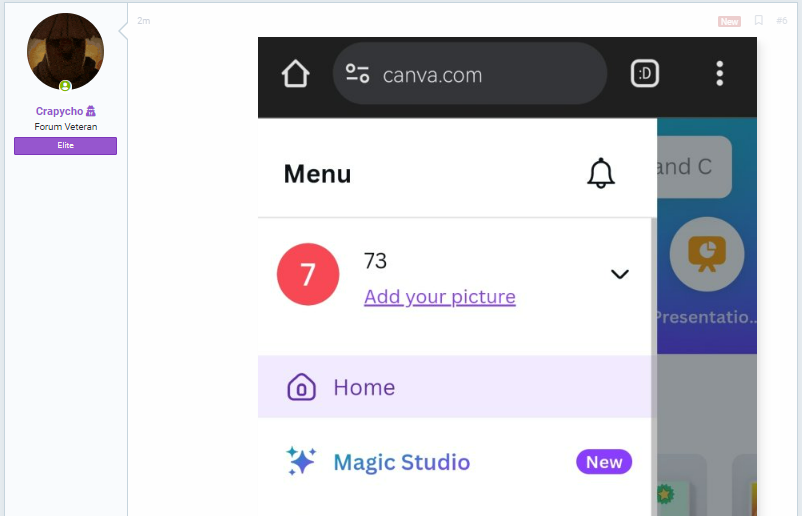
Task: Click the canva.com address bar
Action: click(x=470, y=74)
